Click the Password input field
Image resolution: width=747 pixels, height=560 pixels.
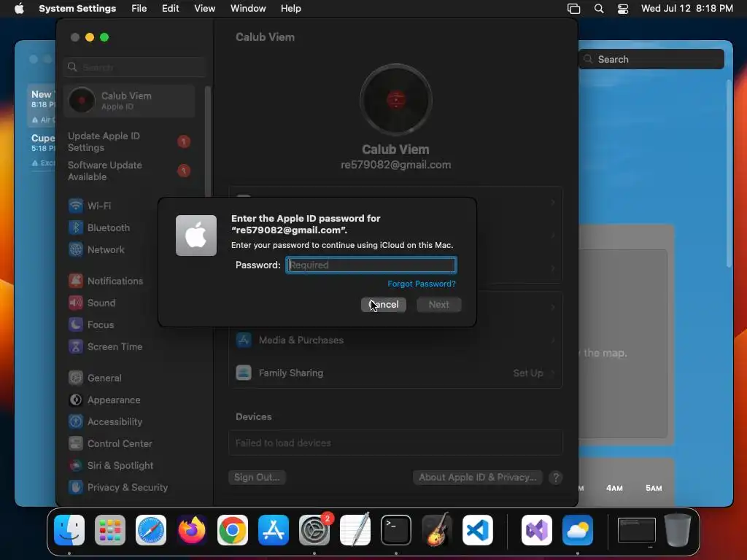coord(371,265)
